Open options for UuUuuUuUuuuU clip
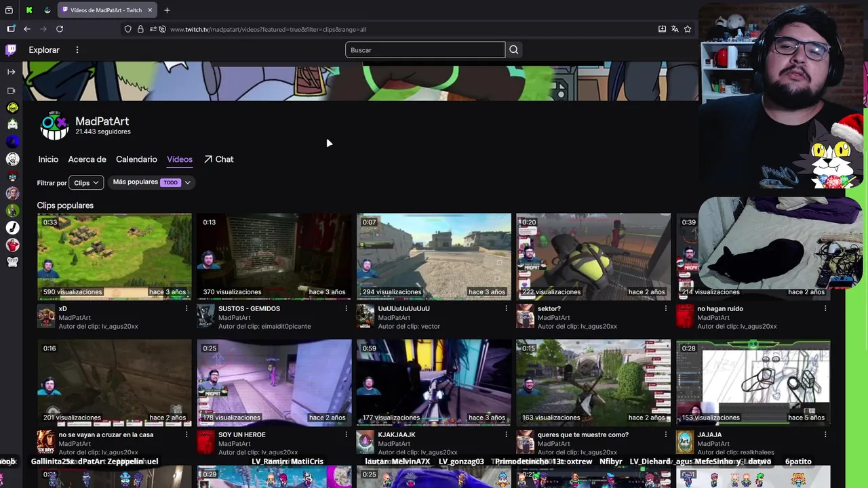The image size is (868, 488). [x=506, y=308]
